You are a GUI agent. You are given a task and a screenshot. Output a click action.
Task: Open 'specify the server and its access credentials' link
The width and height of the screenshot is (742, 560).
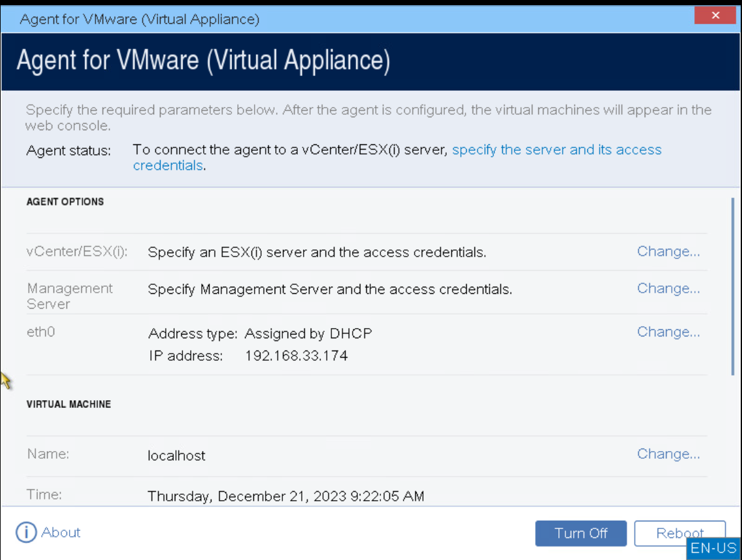(x=556, y=150)
